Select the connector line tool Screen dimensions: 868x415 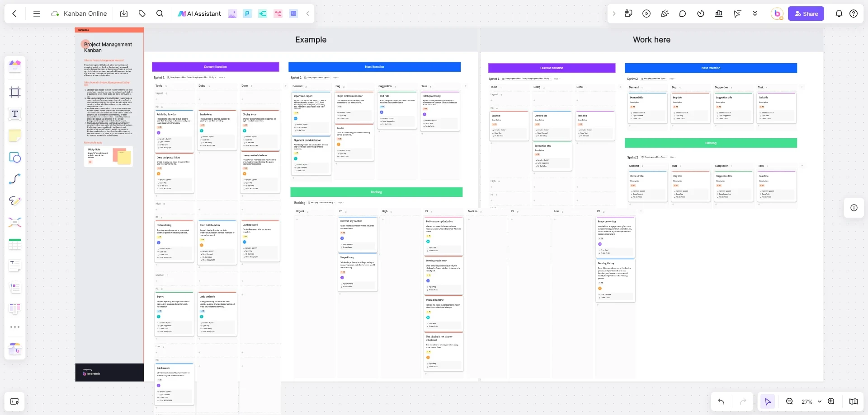(x=15, y=179)
